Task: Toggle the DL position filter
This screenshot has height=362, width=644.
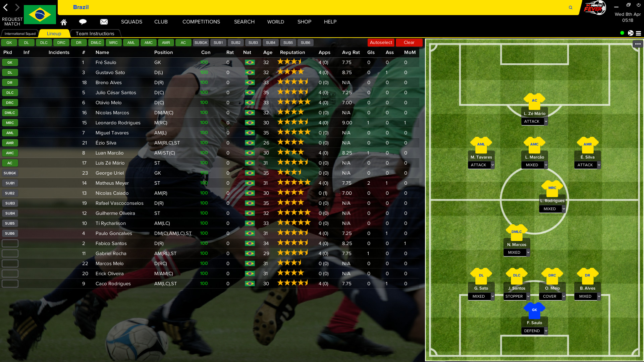Action: click(26, 43)
